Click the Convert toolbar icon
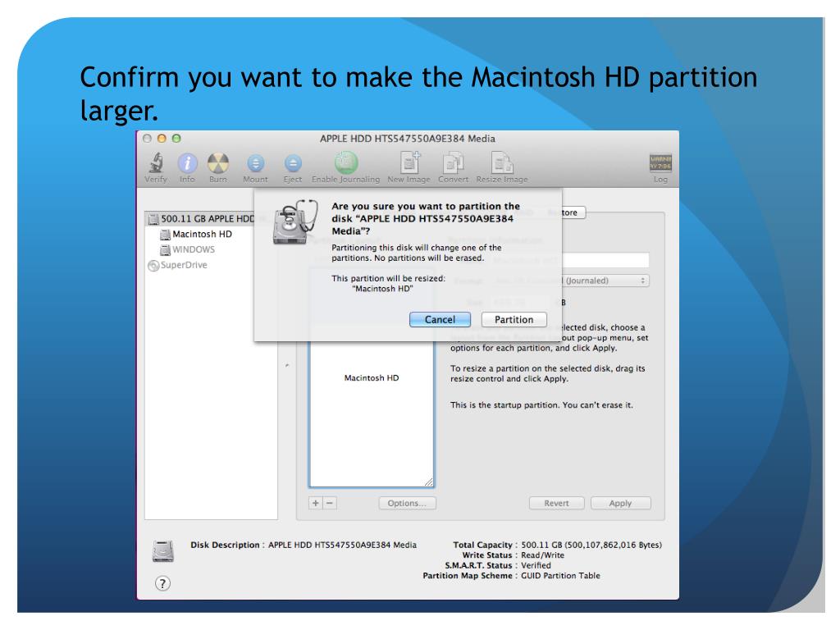Viewport: 840px width, 630px height. point(453,162)
